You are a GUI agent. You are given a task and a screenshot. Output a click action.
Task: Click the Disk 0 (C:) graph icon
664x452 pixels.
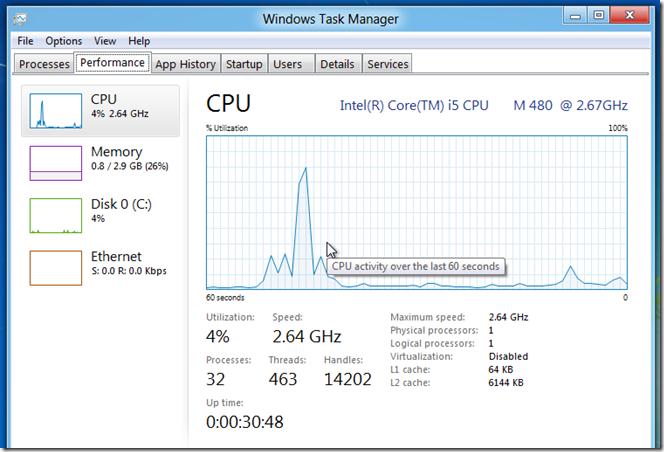55,215
